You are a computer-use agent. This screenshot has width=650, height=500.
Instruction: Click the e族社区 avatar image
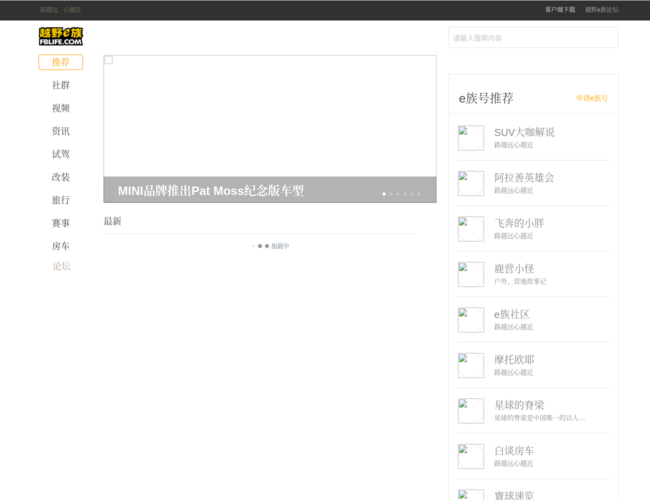click(471, 320)
